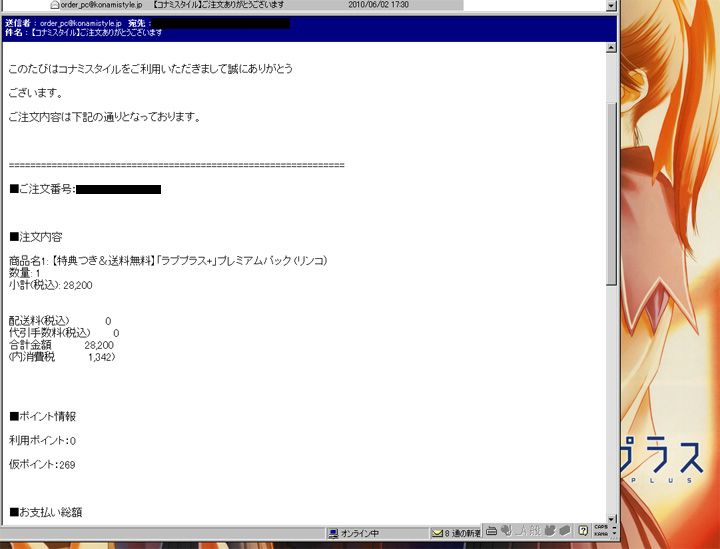Click the オンライン中 status bar monitor icon

click(333, 533)
